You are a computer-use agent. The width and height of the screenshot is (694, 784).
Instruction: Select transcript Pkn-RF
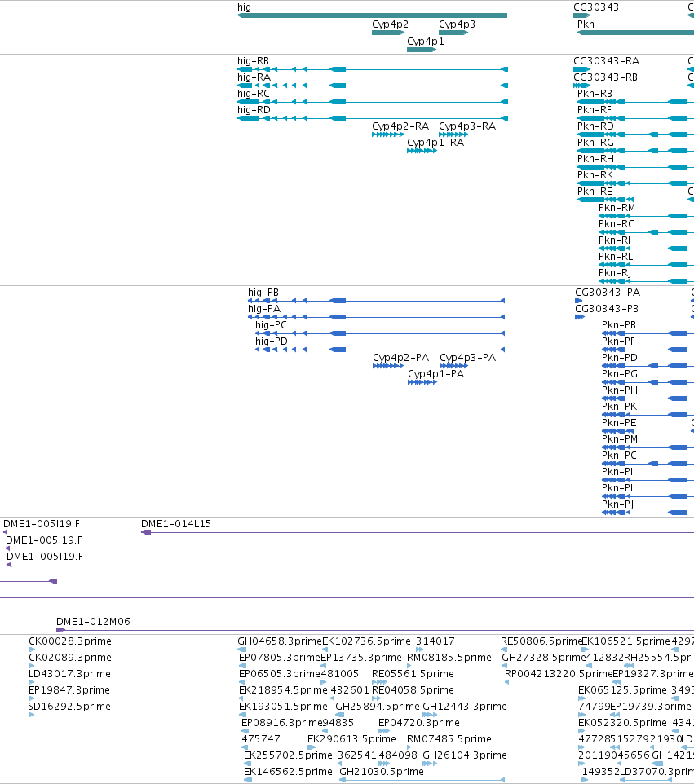(x=595, y=109)
